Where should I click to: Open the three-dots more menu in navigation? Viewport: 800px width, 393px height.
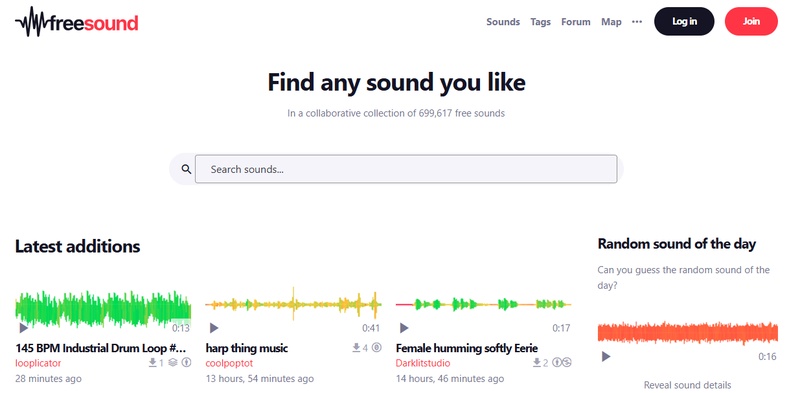[x=637, y=22]
